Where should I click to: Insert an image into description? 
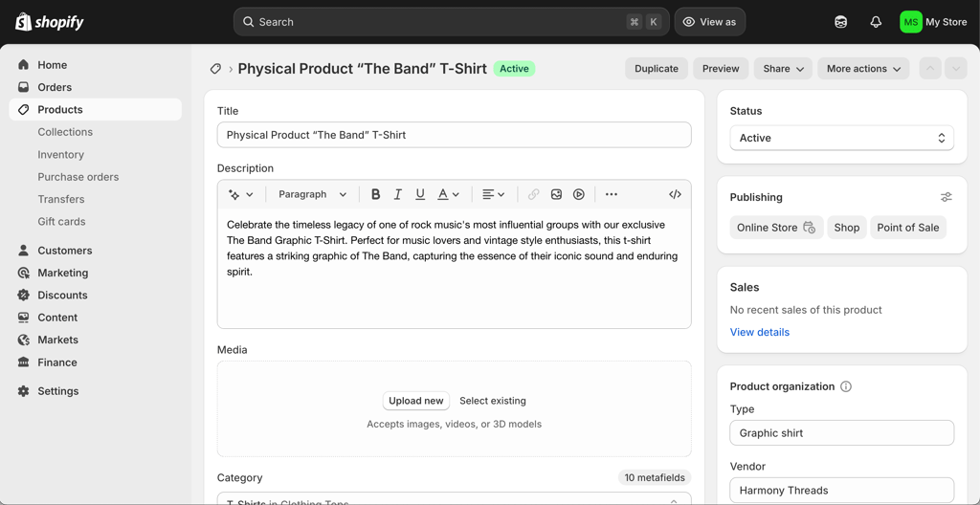(x=556, y=194)
